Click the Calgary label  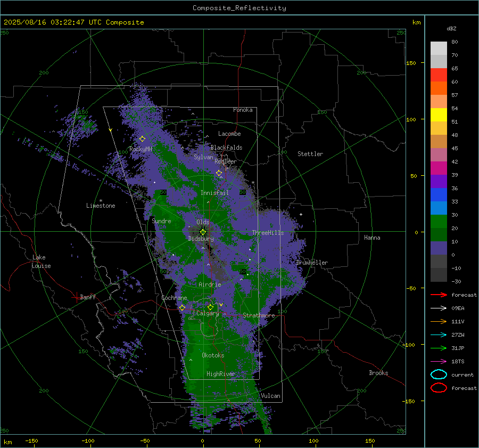point(208,313)
